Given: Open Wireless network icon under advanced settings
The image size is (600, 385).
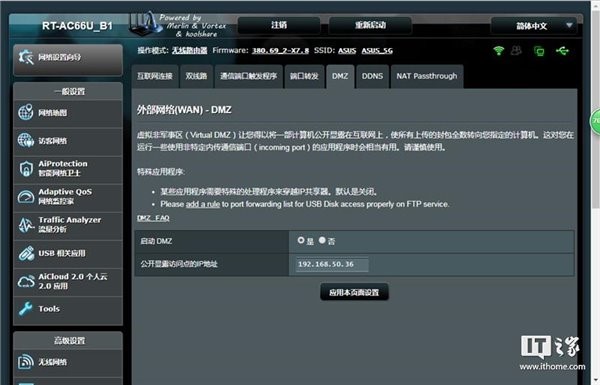Looking at the screenshot, I should pyautogui.click(x=26, y=362).
